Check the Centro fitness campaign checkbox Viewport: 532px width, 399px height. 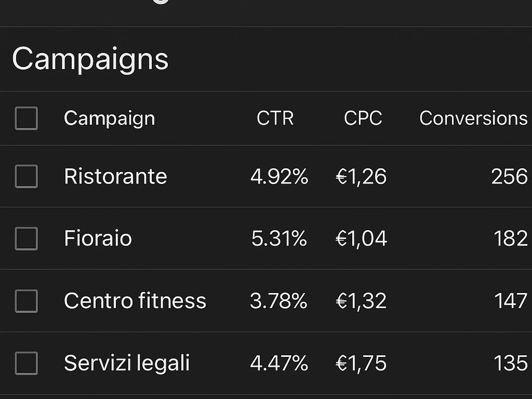(x=26, y=300)
